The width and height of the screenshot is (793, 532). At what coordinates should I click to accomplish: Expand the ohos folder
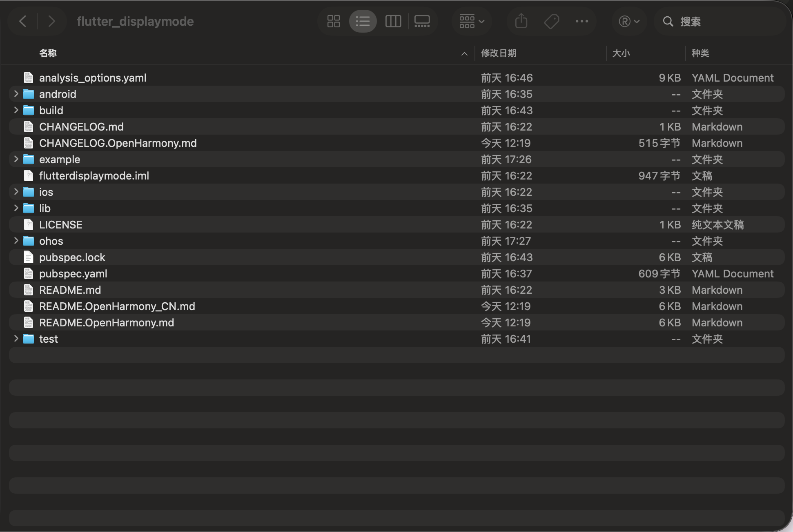click(x=16, y=241)
